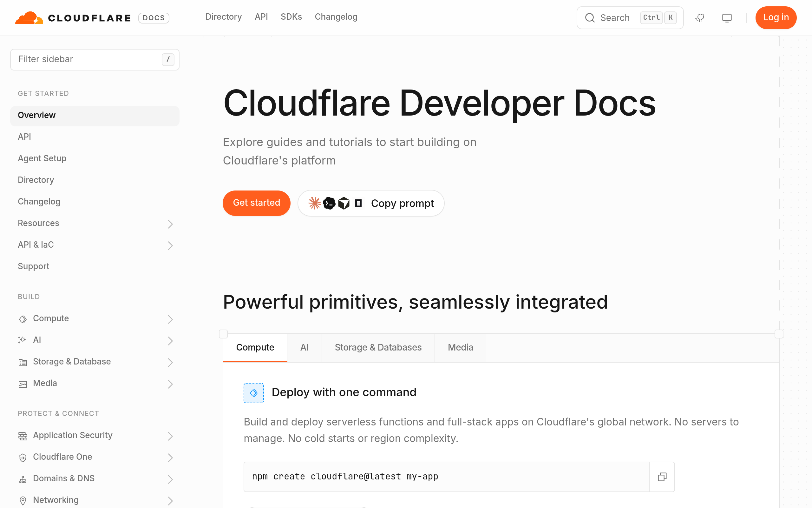The width and height of the screenshot is (812, 508).
Task: Open SDKs in top navigation
Action: 291,17
